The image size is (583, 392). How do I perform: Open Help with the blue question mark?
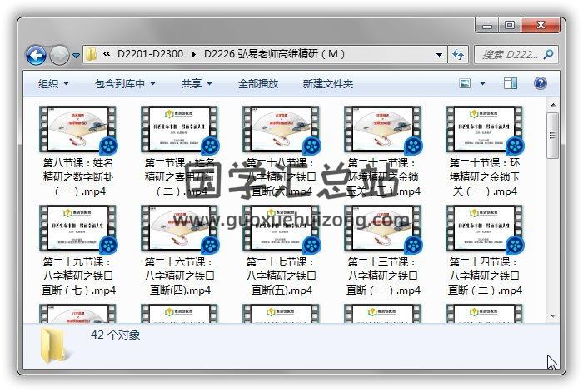[540, 84]
